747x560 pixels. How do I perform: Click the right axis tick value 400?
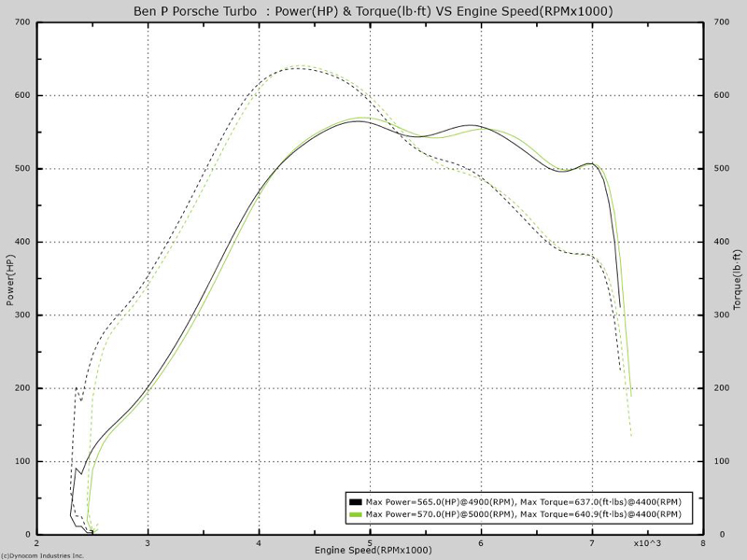click(722, 242)
